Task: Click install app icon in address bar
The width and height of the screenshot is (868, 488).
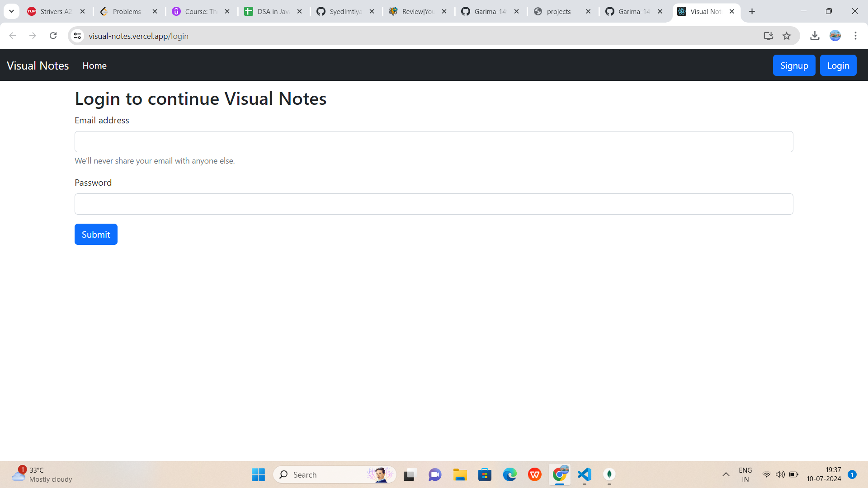Action: (768, 36)
